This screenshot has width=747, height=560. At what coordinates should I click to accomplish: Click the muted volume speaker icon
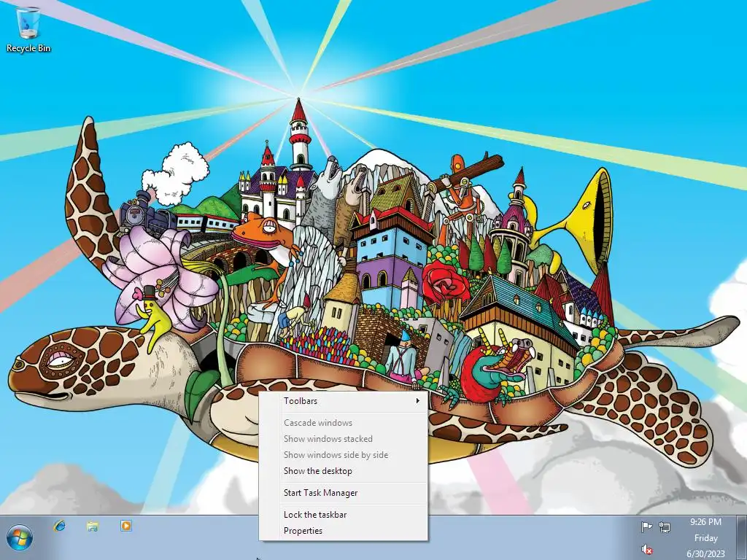(x=646, y=550)
